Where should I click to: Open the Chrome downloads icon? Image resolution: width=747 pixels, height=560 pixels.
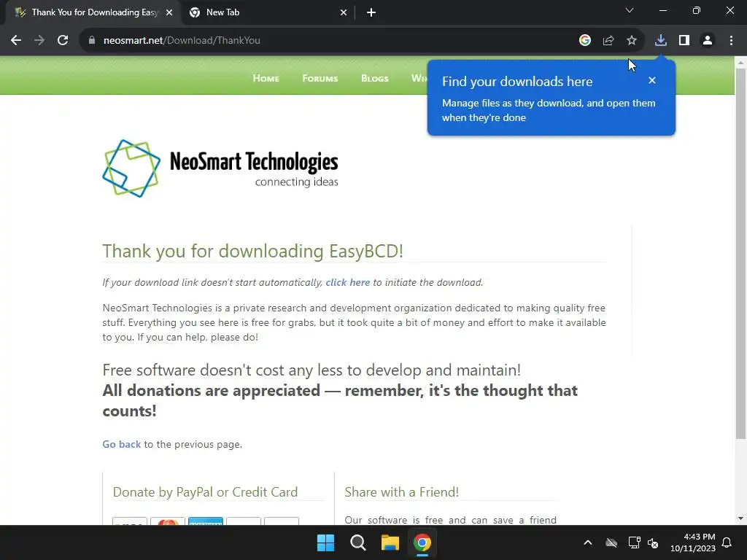click(661, 41)
